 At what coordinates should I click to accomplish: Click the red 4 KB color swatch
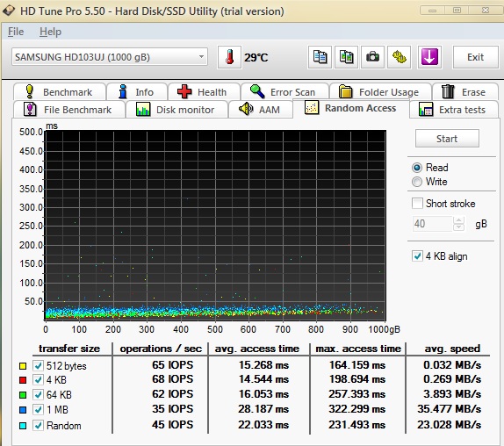[x=23, y=380]
